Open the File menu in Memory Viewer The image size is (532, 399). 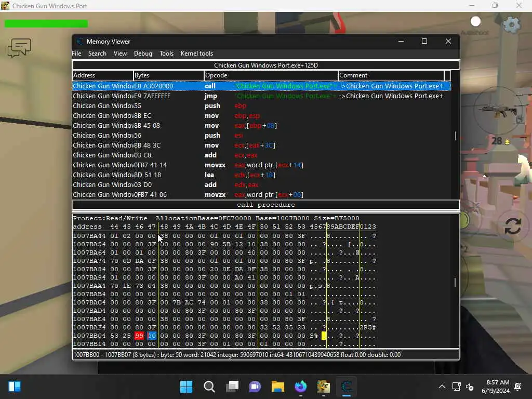pyautogui.click(x=76, y=54)
